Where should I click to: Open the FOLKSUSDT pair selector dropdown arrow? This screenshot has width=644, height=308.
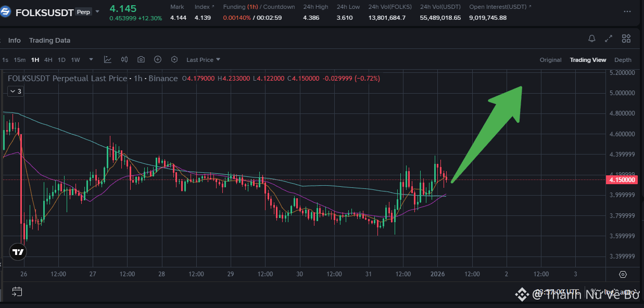pyautogui.click(x=97, y=11)
